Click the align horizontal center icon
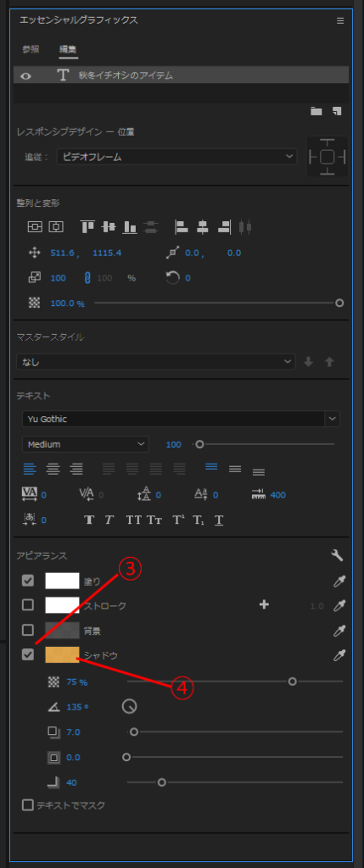364x868 pixels. pyautogui.click(x=202, y=226)
